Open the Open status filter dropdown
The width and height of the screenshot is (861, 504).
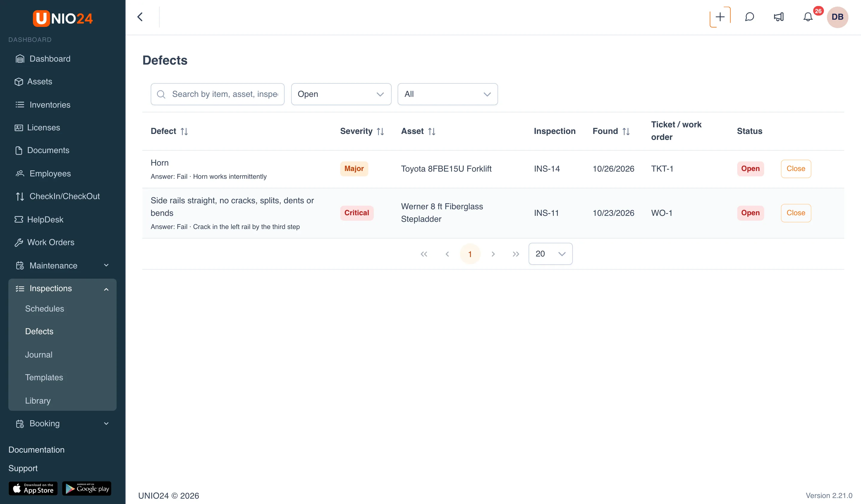point(341,94)
